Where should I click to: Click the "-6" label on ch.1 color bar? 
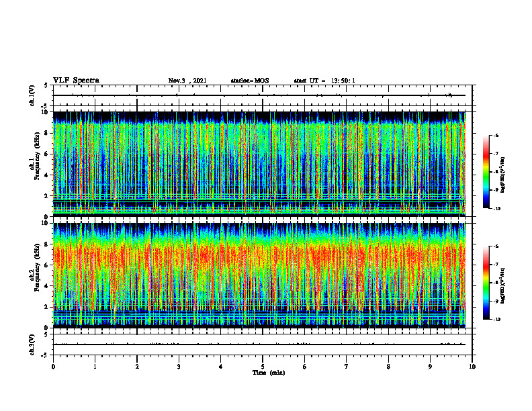pos(495,135)
